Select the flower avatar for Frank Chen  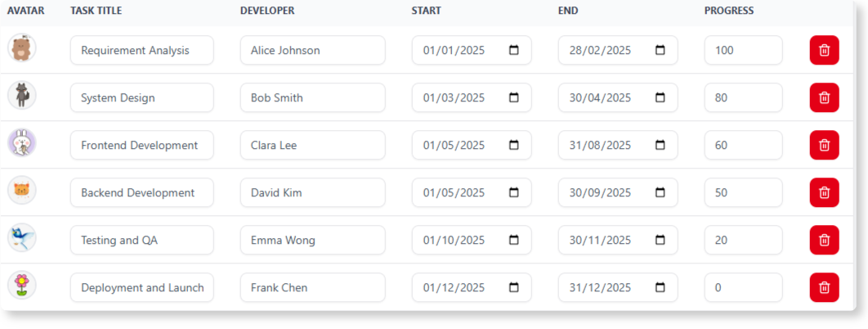[22, 285]
